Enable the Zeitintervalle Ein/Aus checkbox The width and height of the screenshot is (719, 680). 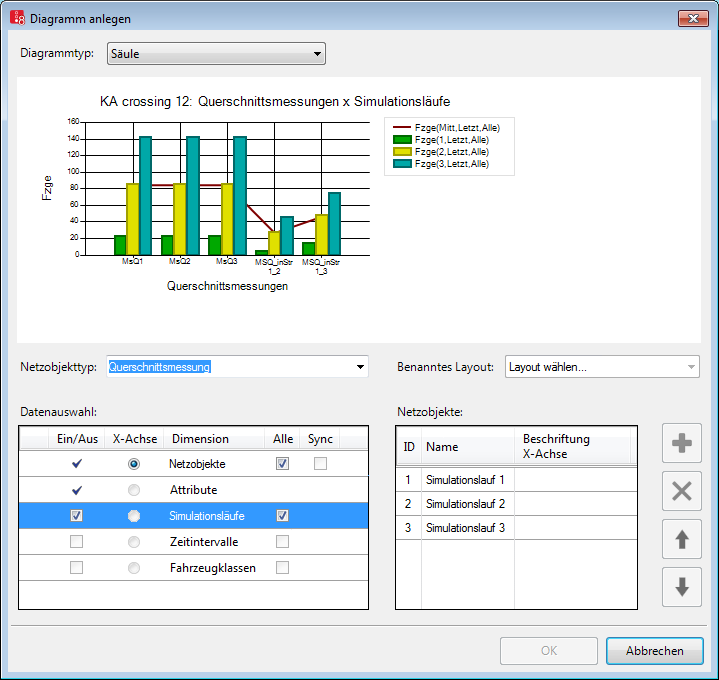coord(76,542)
